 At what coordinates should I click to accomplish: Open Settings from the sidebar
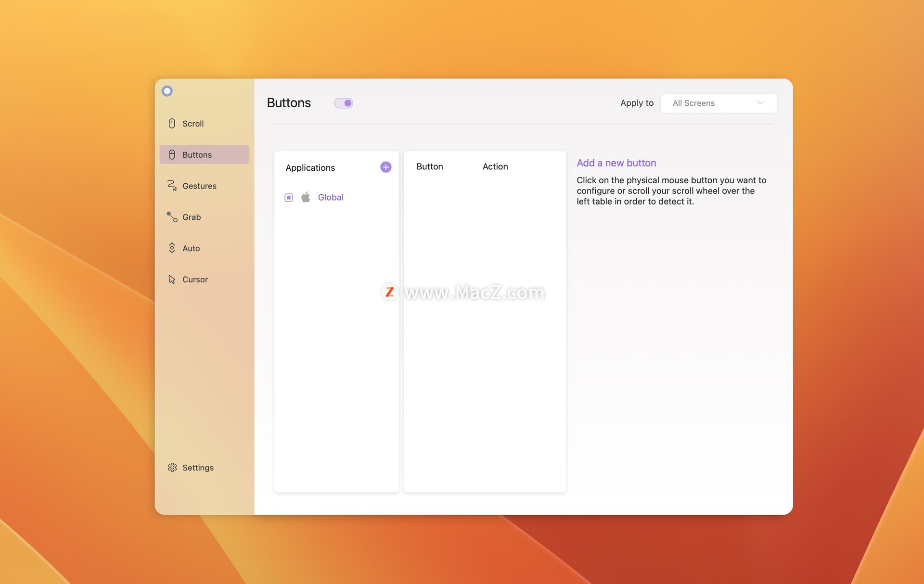[x=204, y=468]
